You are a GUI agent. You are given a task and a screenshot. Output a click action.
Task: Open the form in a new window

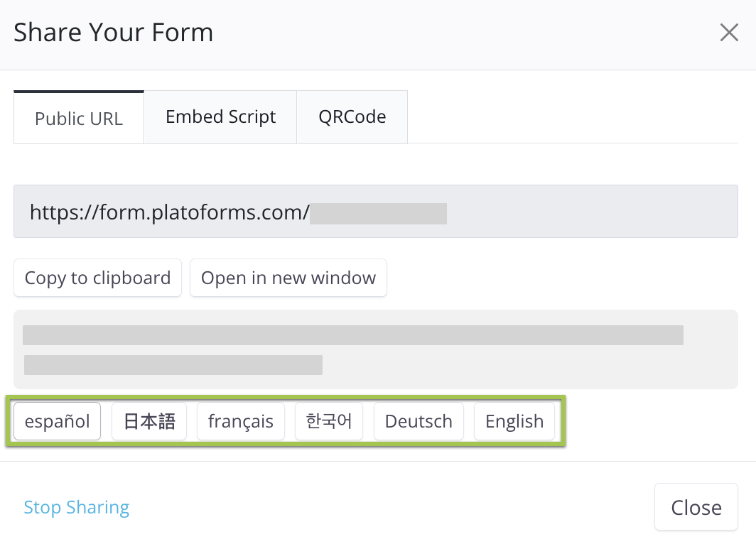tap(288, 278)
